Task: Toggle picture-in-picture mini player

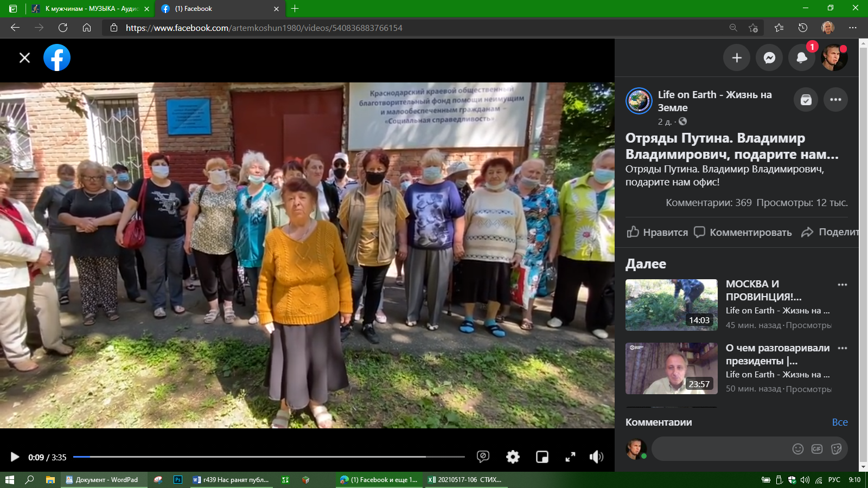Action: pyautogui.click(x=542, y=457)
